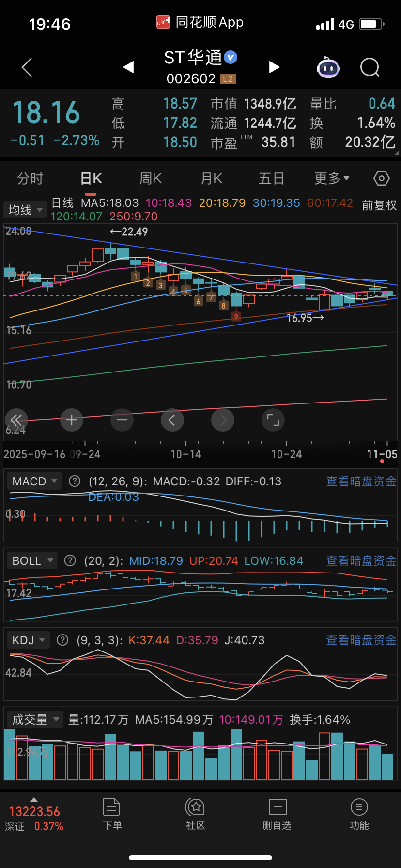Open the 社区 community icon

click(x=196, y=807)
